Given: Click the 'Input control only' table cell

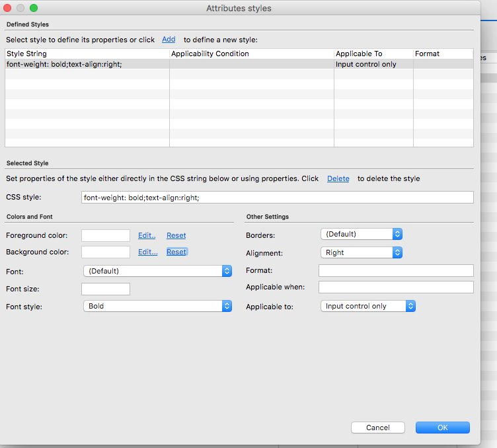Looking at the screenshot, I should (x=373, y=64).
